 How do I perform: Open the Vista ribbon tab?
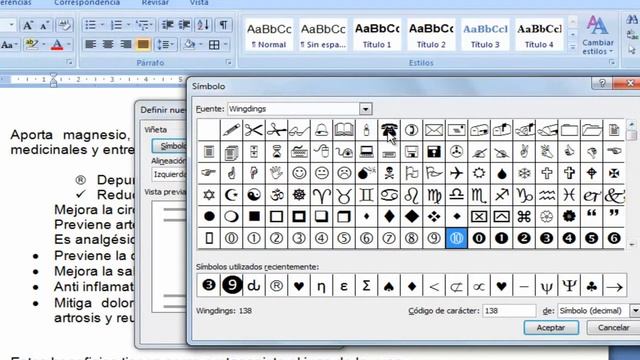click(x=199, y=3)
